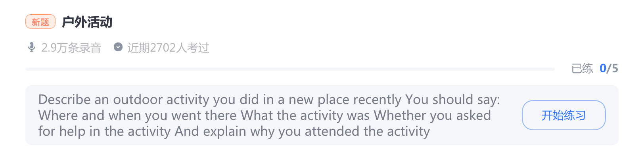Click the phrase "What the activity was"

point(305,115)
